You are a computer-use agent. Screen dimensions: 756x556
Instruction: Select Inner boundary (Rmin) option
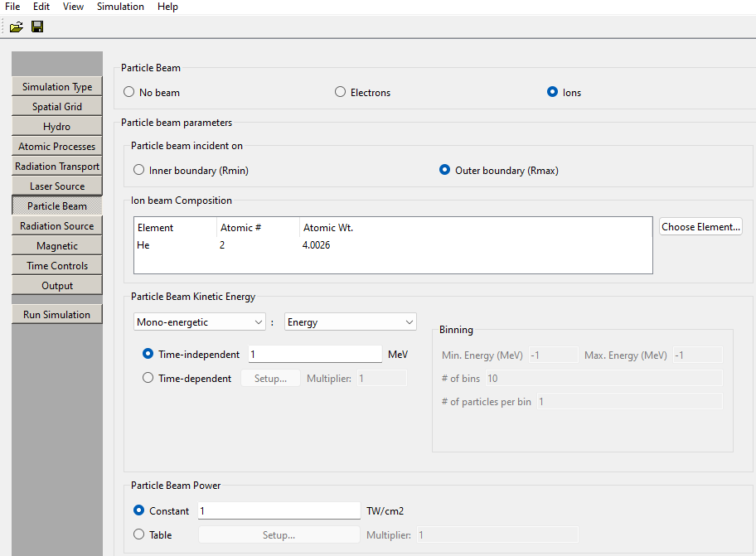(x=139, y=170)
